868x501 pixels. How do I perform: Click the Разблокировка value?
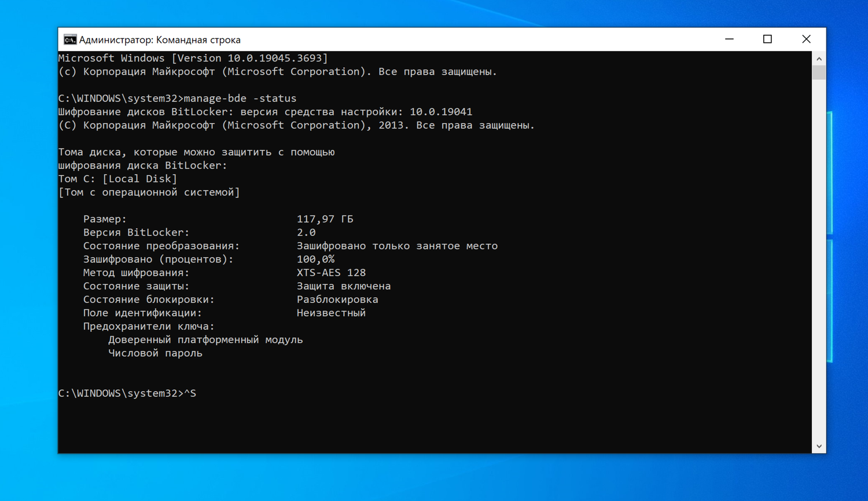337,299
